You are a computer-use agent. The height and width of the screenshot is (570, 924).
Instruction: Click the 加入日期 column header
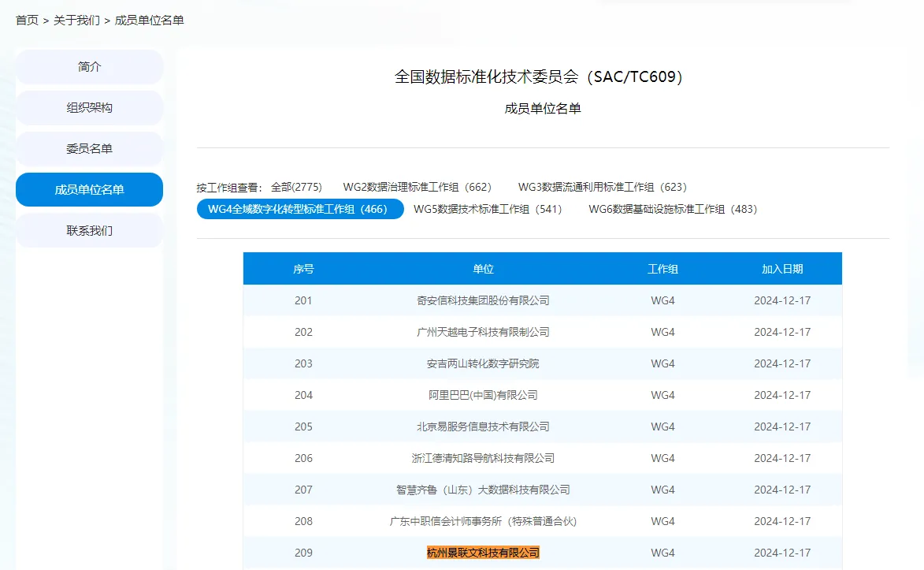click(781, 269)
